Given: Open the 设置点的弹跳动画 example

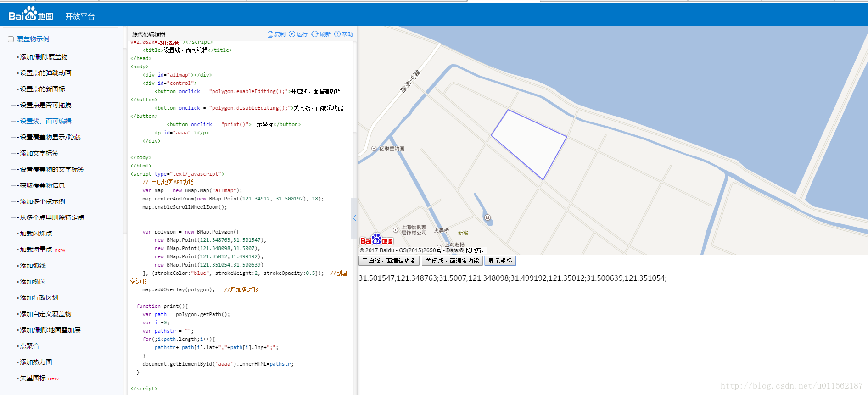Looking at the screenshot, I should [45, 73].
